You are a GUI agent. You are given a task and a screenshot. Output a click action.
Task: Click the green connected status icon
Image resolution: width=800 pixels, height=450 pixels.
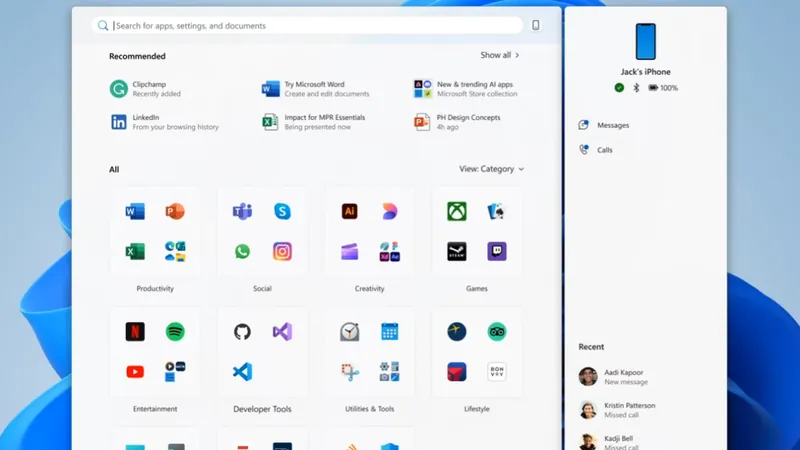(x=619, y=88)
